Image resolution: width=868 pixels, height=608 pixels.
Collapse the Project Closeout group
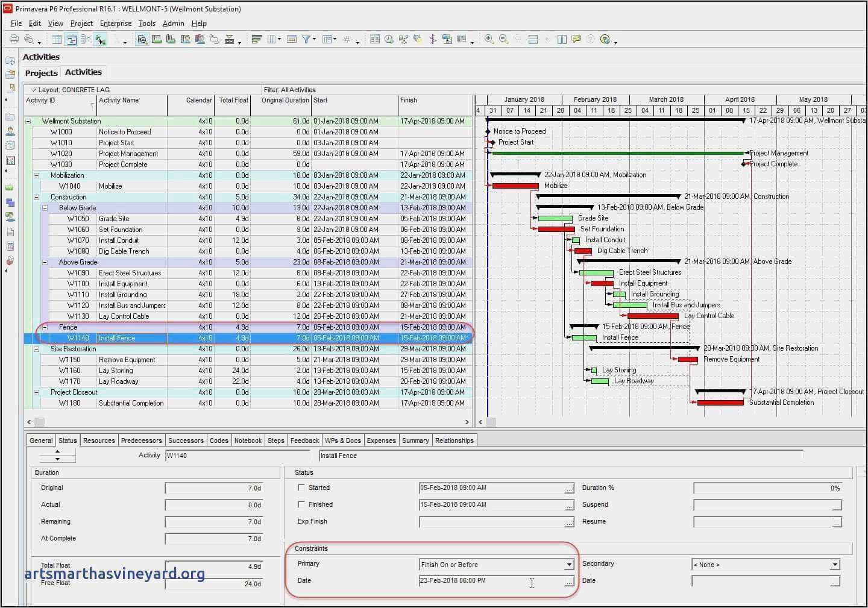tap(36, 392)
